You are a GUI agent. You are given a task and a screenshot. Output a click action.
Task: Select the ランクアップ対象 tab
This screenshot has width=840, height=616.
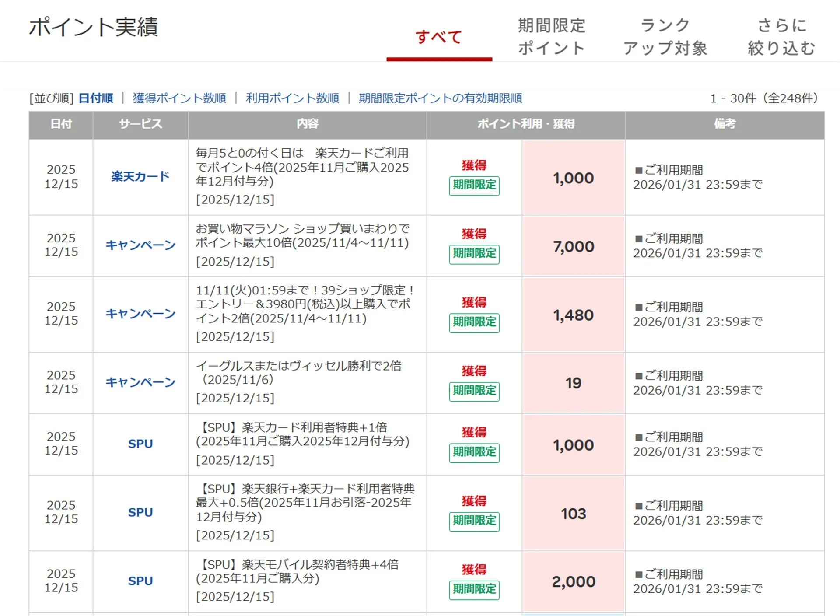click(x=665, y=37)
